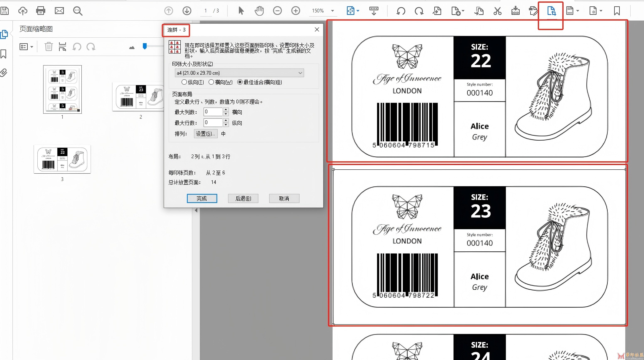
Task: Open the bookmarks sidebar panel
Action: (x=4, y=54)
